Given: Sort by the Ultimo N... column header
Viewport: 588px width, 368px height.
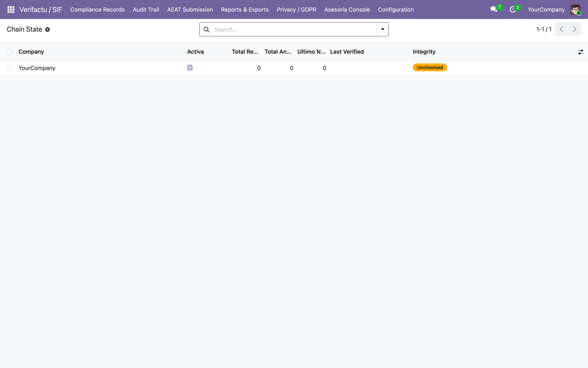Looking at the screenshot, I should click(311, 52).
